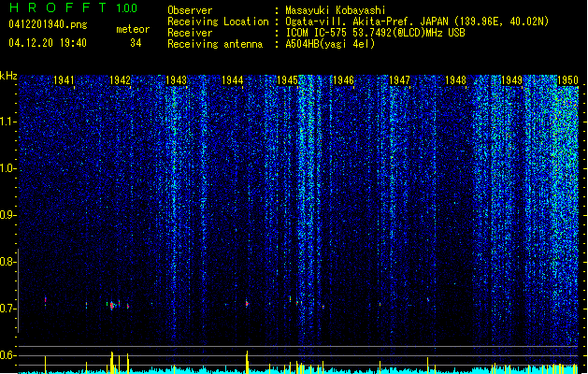Click the Observer name Masayuki Kobayashi

tap(336, 10)
